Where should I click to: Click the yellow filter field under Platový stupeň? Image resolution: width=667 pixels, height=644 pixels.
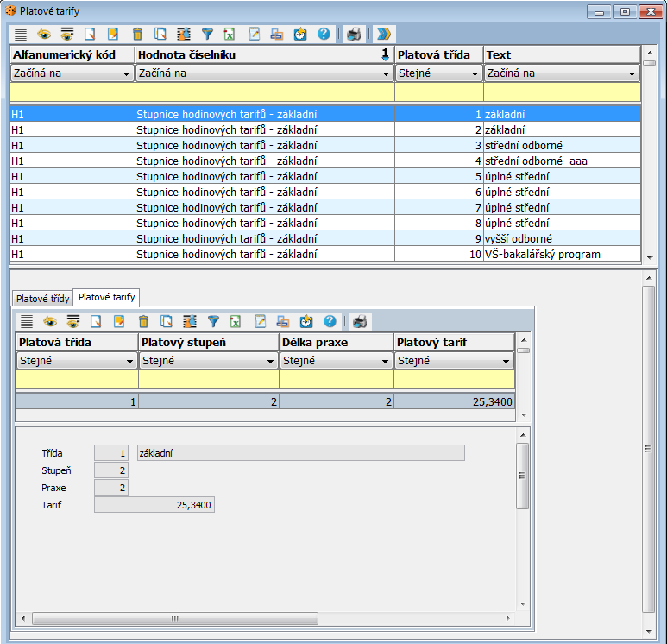click(209, 380)
